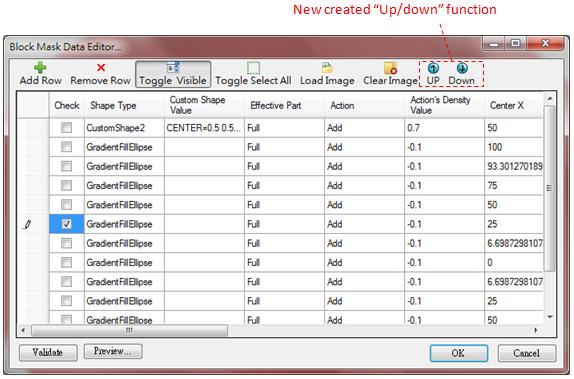Click the Action column header
Screen dimensions: 574x379
tap(365, 105)
